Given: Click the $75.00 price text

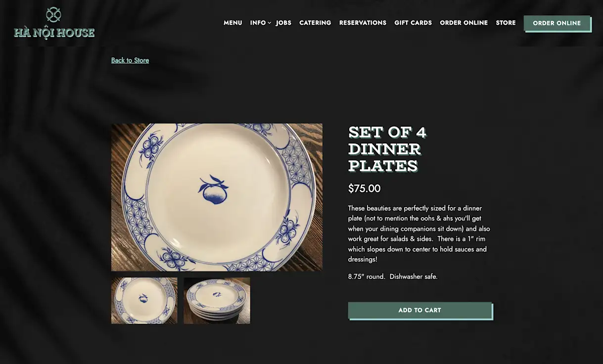Looking at the screenshot, I should click(x=365, y=188).
